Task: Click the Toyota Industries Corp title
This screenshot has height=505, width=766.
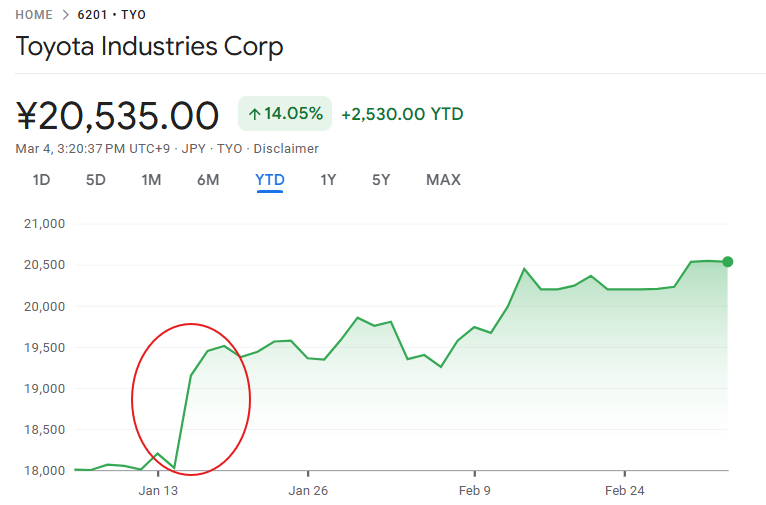Action: tap(150, 47)
